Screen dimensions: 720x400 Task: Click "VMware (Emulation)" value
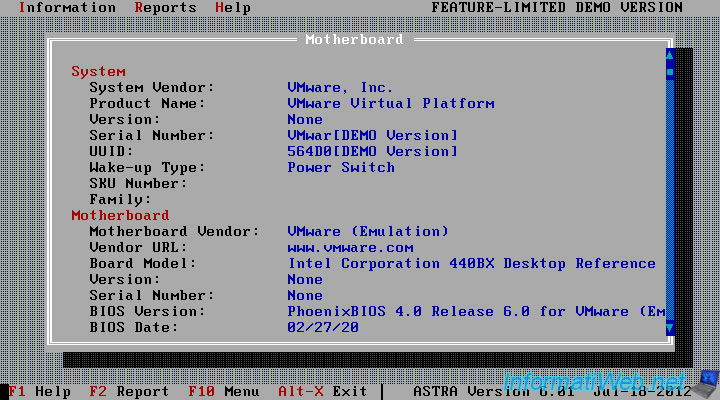[x=368, y=231]
